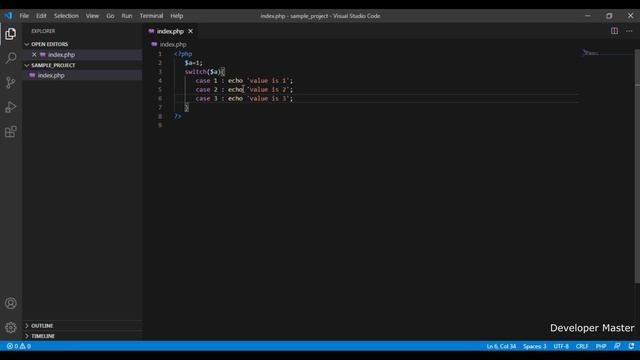This screenshot has width=640, height=360.
Task: Close index.php under Open Editors
Action: click(x=34, y=55)
